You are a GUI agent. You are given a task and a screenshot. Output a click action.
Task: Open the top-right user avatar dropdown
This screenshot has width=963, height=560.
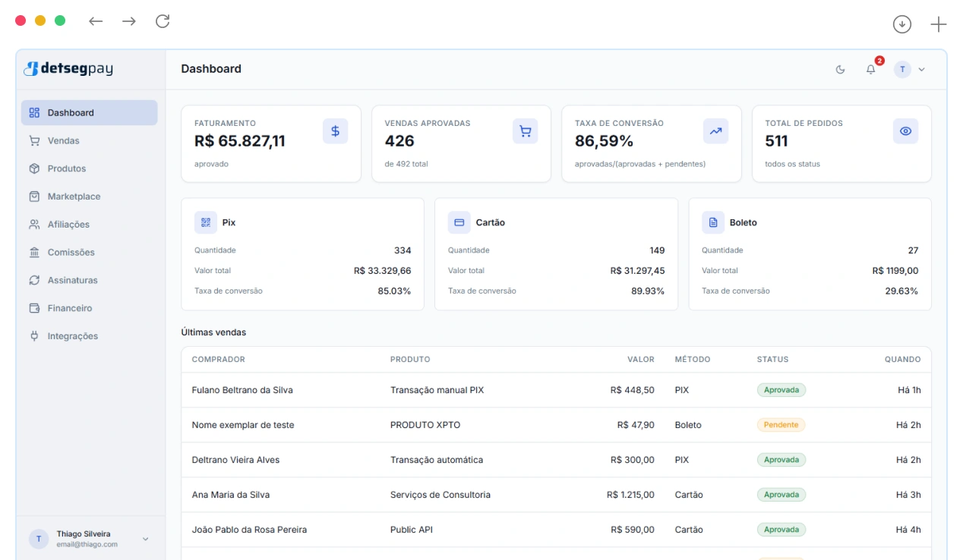910,69
